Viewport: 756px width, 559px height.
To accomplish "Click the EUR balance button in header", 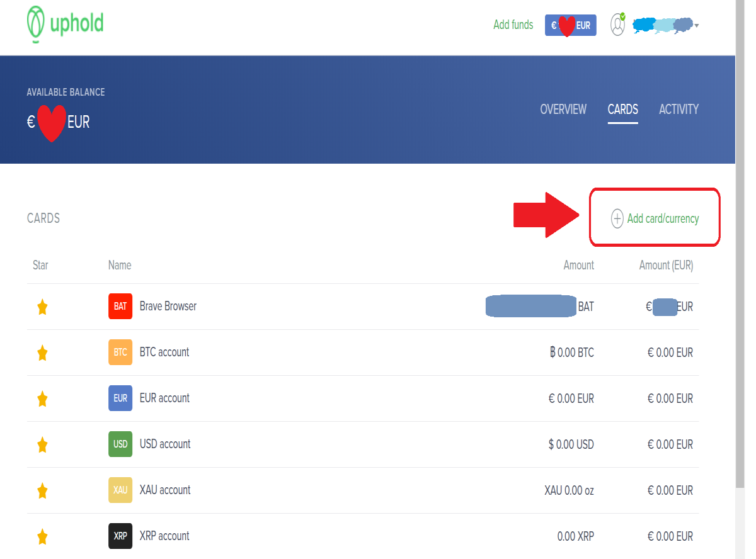I will click(x=570, y=25).
